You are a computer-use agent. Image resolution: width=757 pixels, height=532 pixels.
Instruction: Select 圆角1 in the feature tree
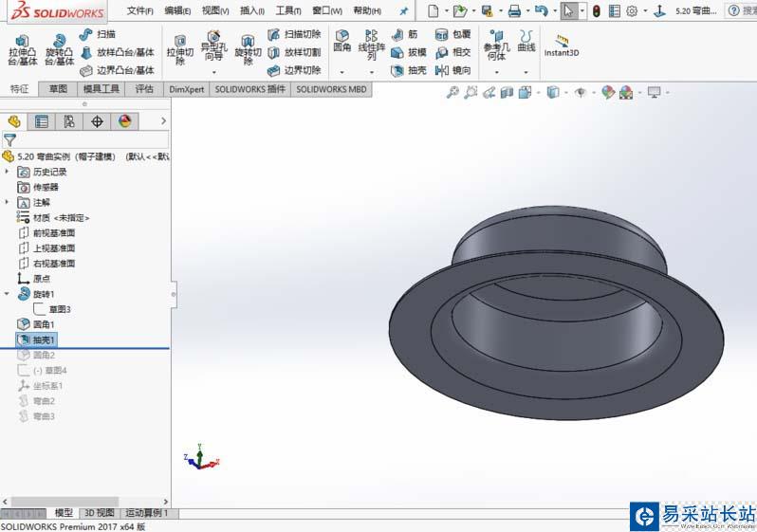tap(44, 324)
